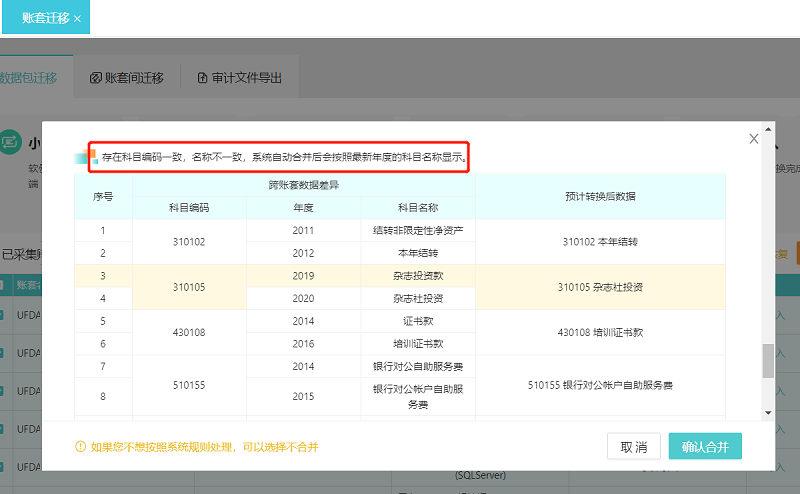Open the 审计文件导出 tab
The width and height of the screenshot is (800, 494).
pyautogui.click(x=245, y=77)
